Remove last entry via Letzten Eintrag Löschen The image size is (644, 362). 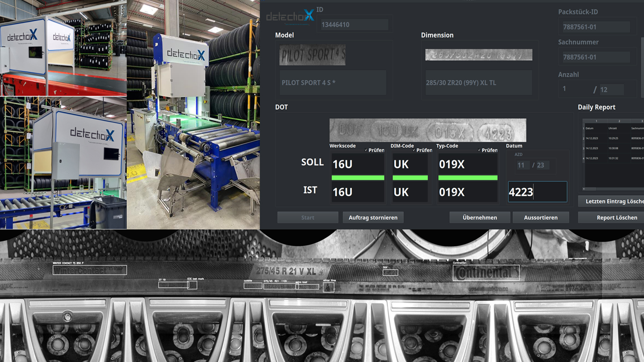(x=611, y=201)
